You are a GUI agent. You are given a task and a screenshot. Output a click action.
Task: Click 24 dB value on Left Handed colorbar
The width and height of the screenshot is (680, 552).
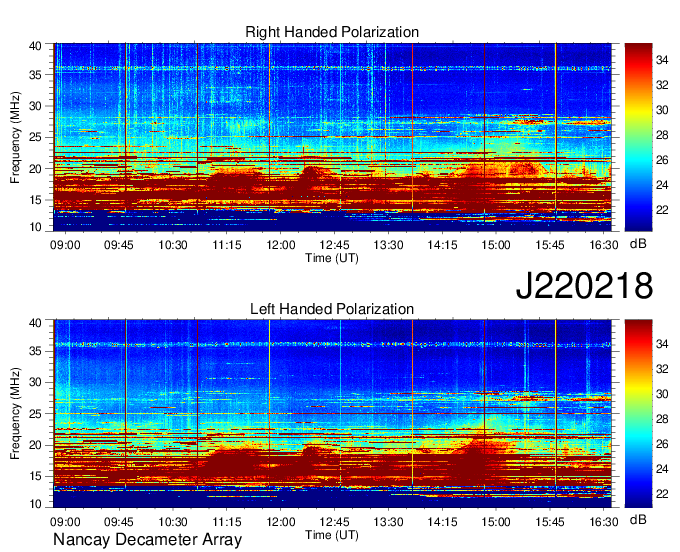(662, 469)
